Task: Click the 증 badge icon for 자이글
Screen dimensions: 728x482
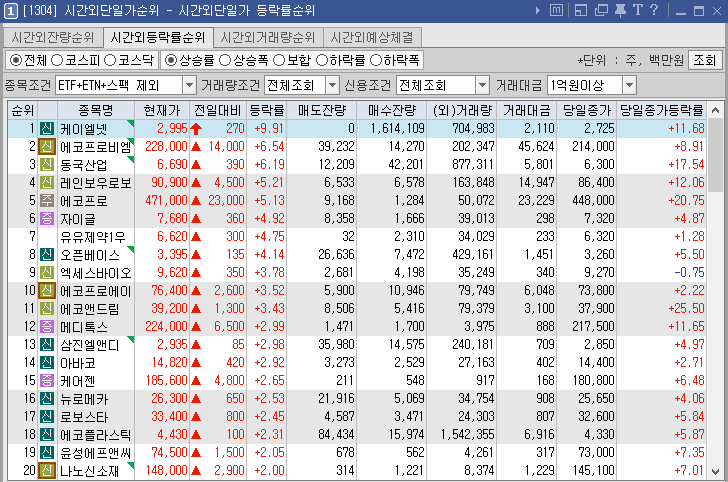Action: point(46,219)
